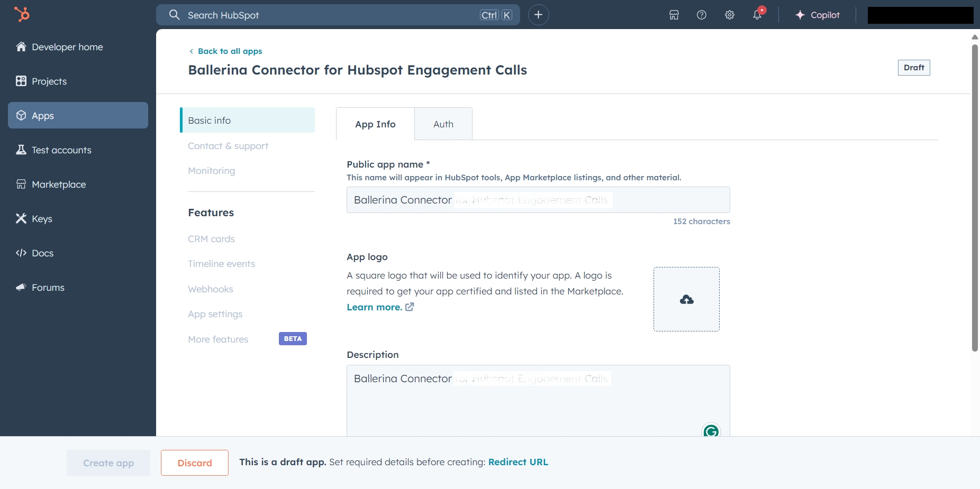The width and height of the screenshot is (980, 489).
Task: Click the Learn more link
Action: point(374,307)
